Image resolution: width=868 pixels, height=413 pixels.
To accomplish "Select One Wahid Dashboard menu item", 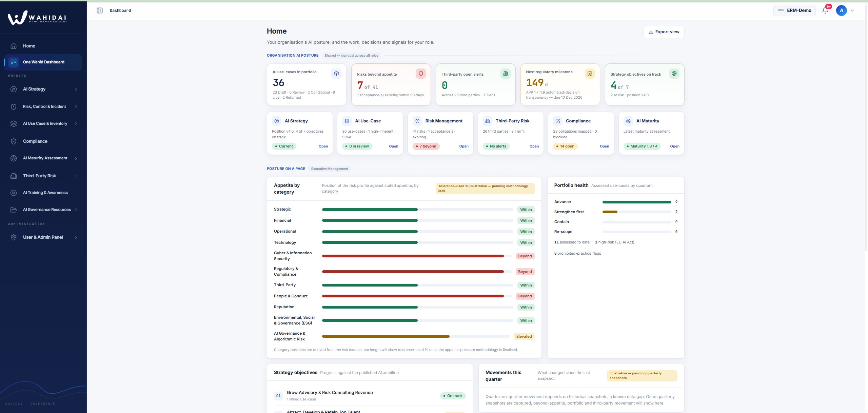I will click(x=43, y=62).
